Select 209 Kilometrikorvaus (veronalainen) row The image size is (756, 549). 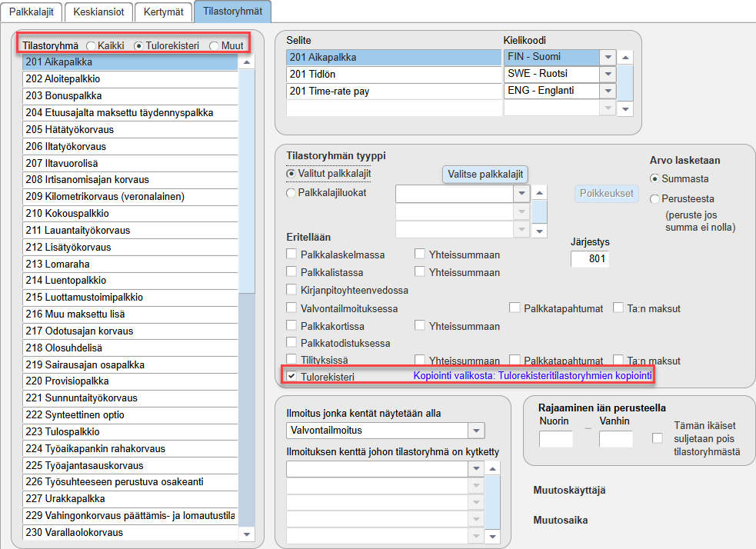130,196
